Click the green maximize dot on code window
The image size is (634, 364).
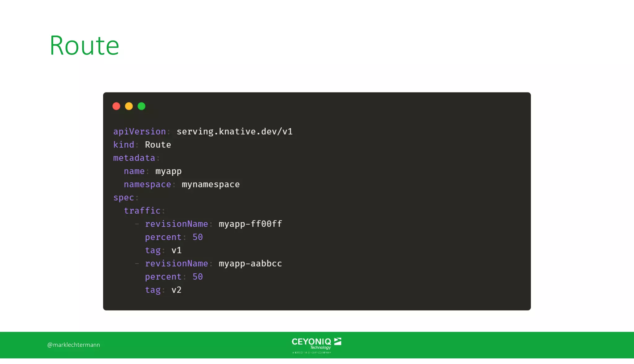point(141,106)
